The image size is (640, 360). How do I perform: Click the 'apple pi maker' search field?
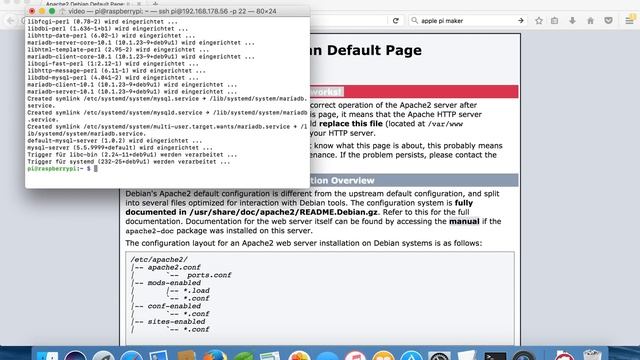point(467,20)
